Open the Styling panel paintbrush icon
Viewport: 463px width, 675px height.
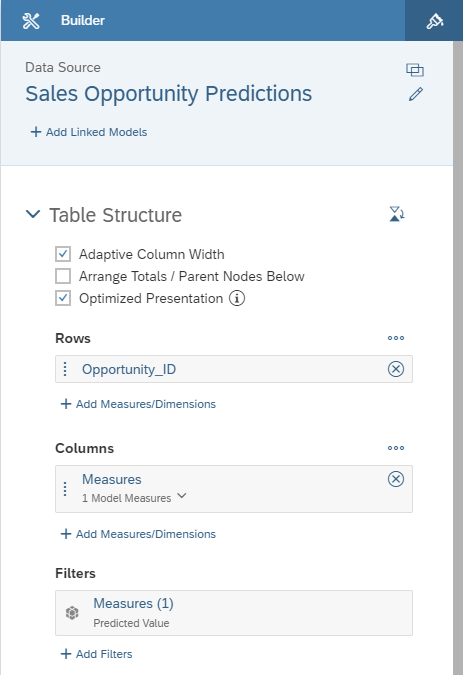[x=434, y=21]
